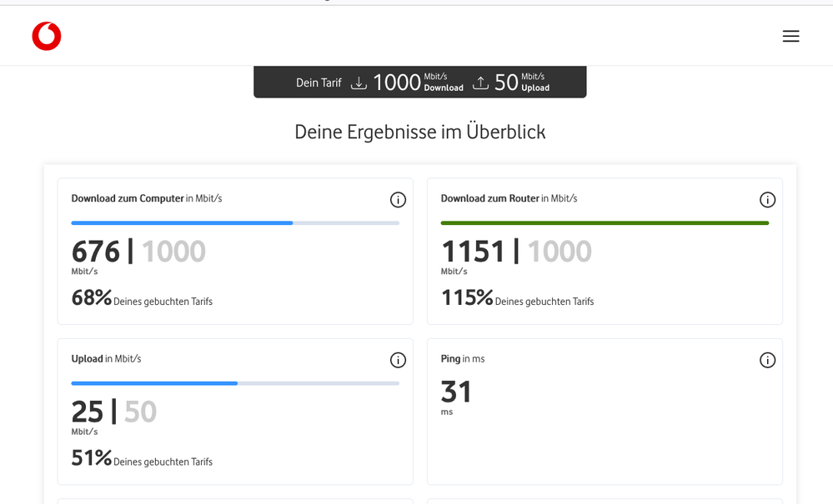
Task: Open the Ping info icon
Action: (767, 360)
